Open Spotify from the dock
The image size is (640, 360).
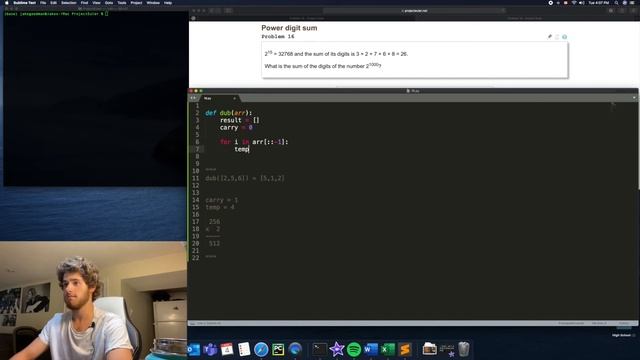click(354, 349)
